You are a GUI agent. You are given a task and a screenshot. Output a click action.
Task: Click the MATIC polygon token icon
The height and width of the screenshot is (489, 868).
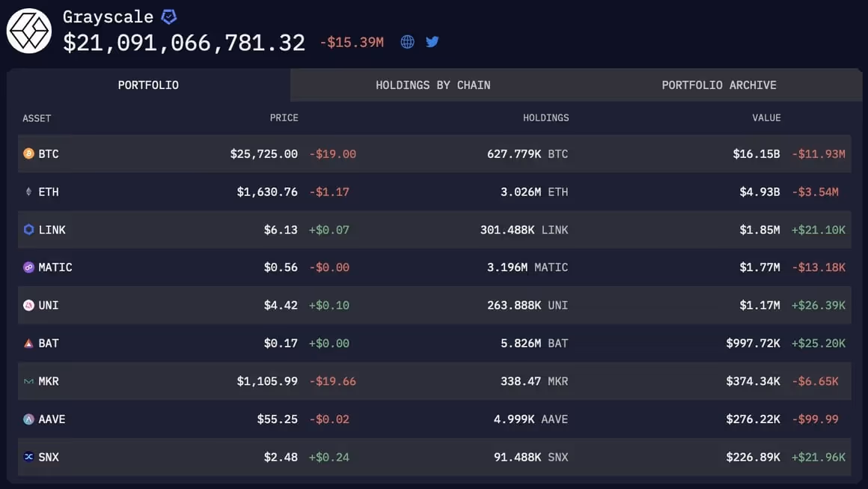point(28,267)
